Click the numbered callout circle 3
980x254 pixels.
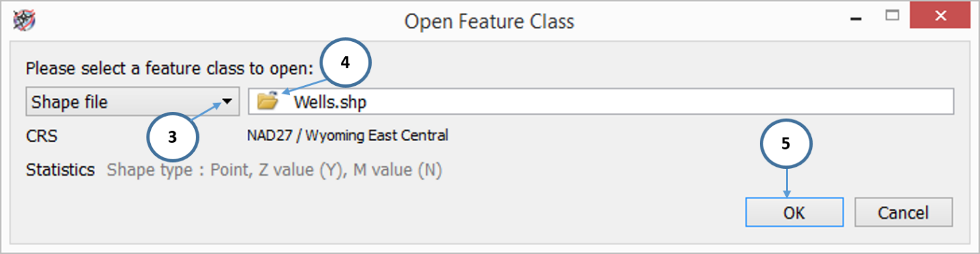click(x=173, y=137)
